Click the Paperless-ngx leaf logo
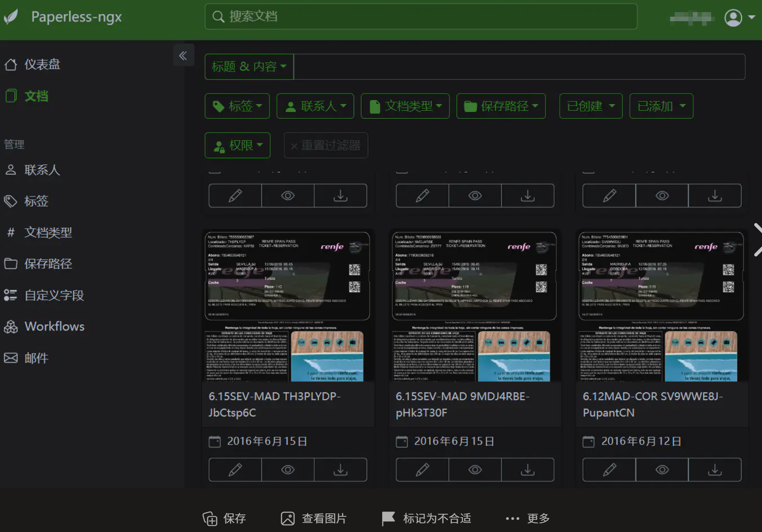Image resolution: width=762 pixels, height=532 pixels. pos(11,17)
